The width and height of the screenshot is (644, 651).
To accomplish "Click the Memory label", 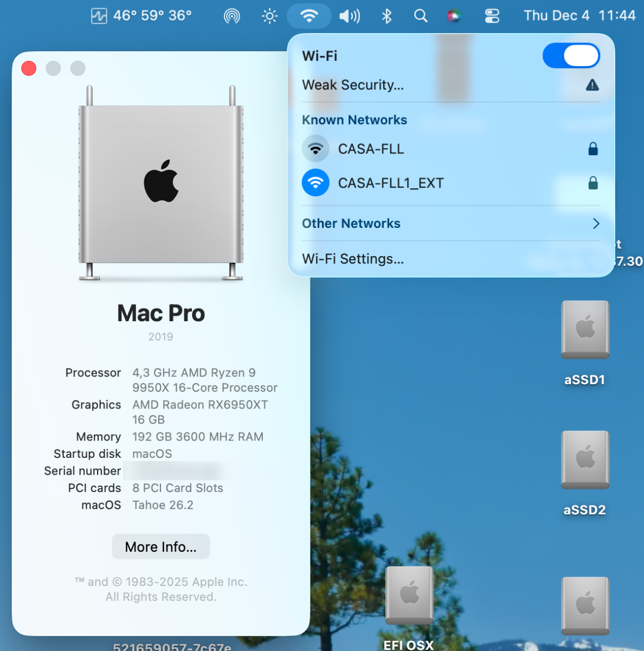I will tap(99, 437).
